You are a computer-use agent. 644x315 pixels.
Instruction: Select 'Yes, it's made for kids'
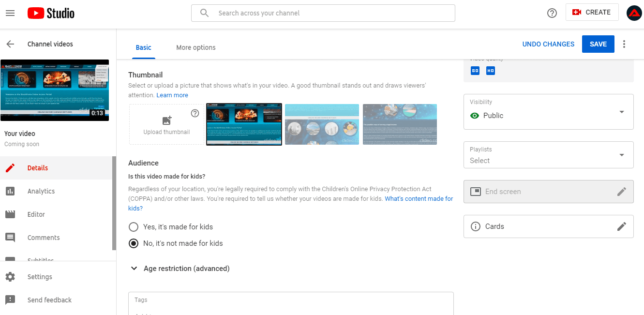tap(134, 227)
